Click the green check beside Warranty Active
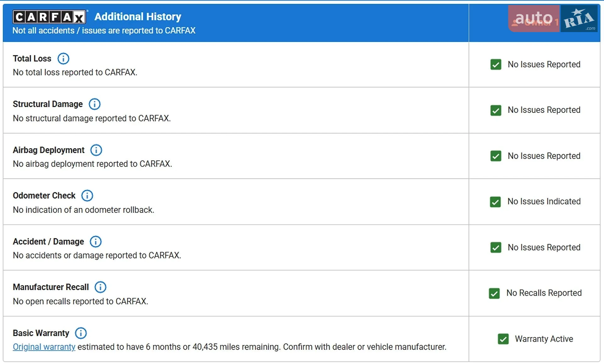Screen dimensions: 604x364 503,339
